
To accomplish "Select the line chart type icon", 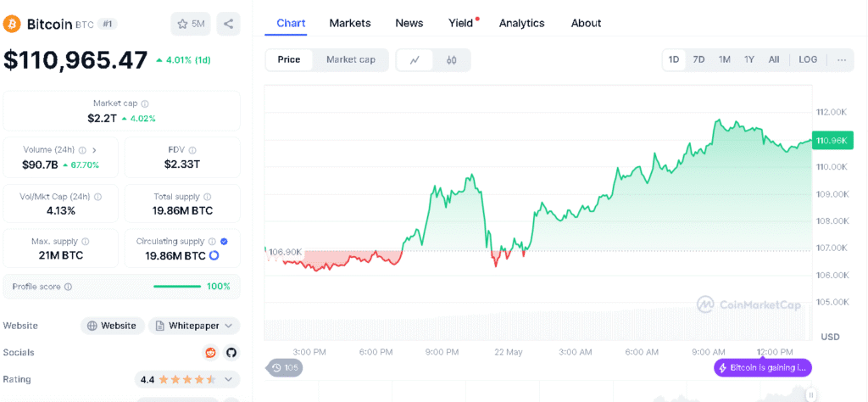I will click(415, 60).
